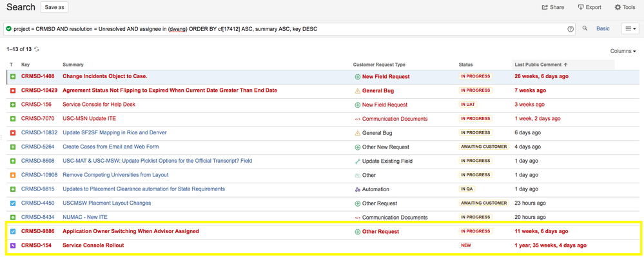644x257 pixels.
Task: Click the Save as button
Action: (x=55, y=7)
